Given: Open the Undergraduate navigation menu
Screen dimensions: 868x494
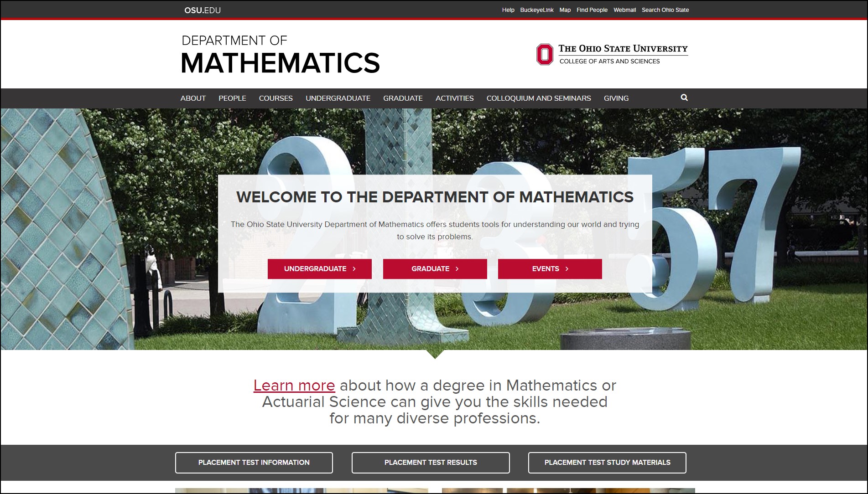Looking at the screenshot, I should pyautogui.click(x=338, y=98).
